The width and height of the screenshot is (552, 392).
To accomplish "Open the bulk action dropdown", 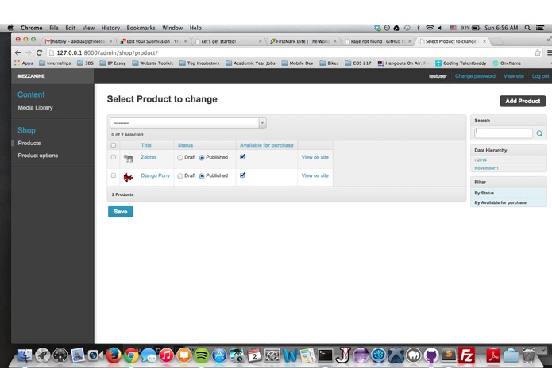I will [188, 123].
